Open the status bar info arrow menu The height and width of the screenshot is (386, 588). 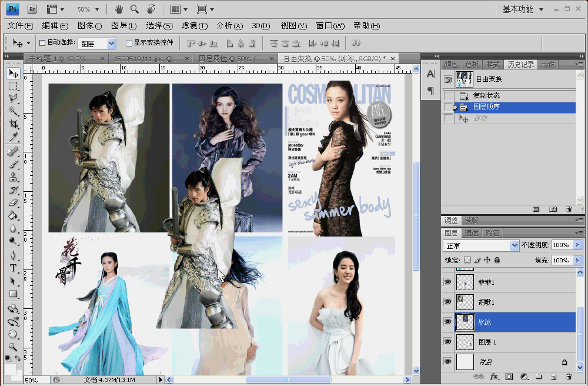point(161,380)
